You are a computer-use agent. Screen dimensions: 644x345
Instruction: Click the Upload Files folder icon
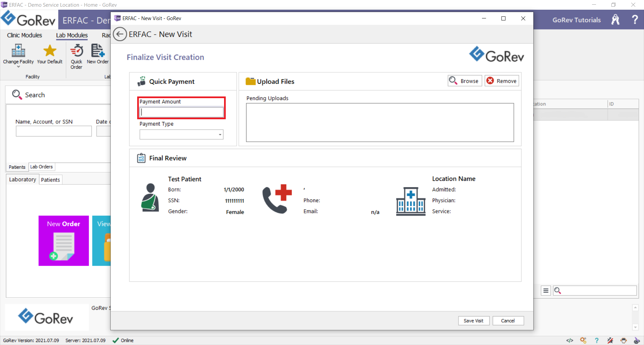coord(251,81)
